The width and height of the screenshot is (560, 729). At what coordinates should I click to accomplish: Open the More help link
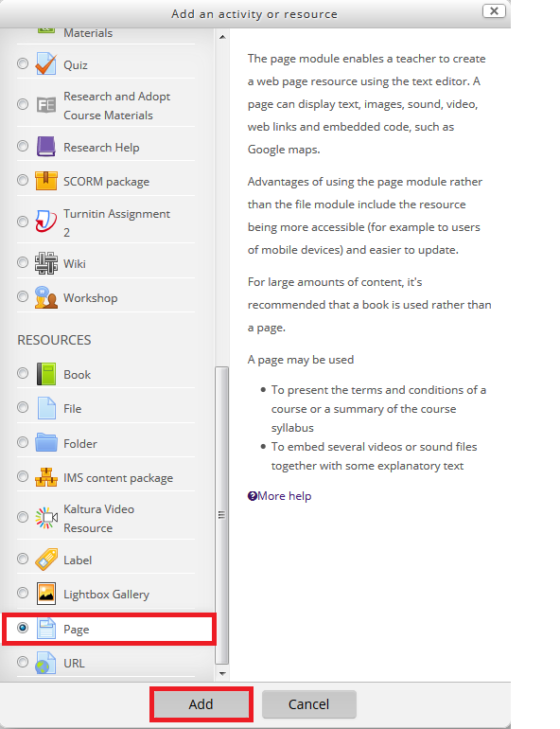[x=284, y=496]
